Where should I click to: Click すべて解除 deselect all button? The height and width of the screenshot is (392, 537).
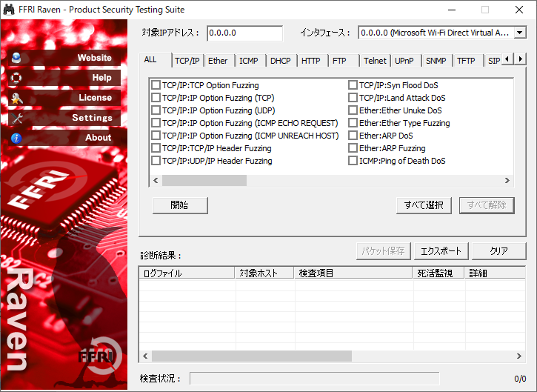coord(487,205)
